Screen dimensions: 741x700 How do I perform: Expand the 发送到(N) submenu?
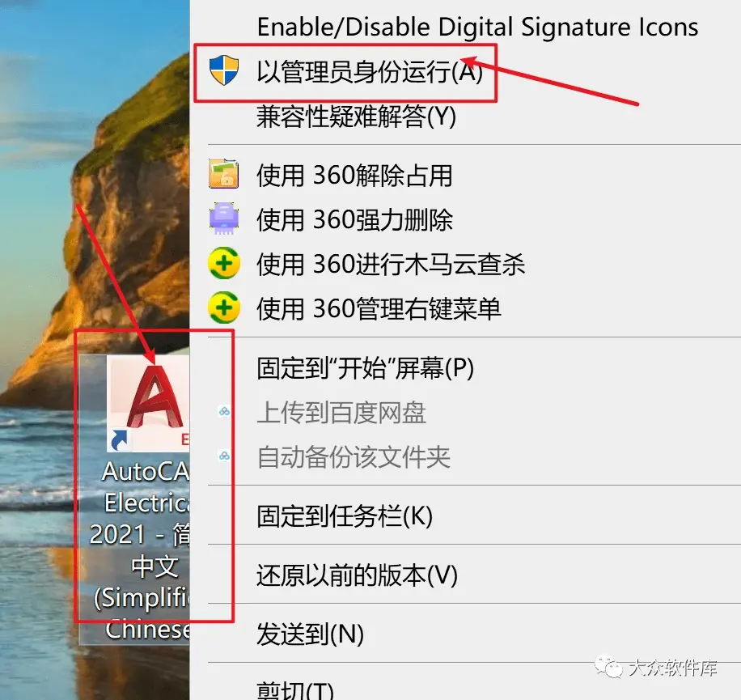[x=310, y=634]
